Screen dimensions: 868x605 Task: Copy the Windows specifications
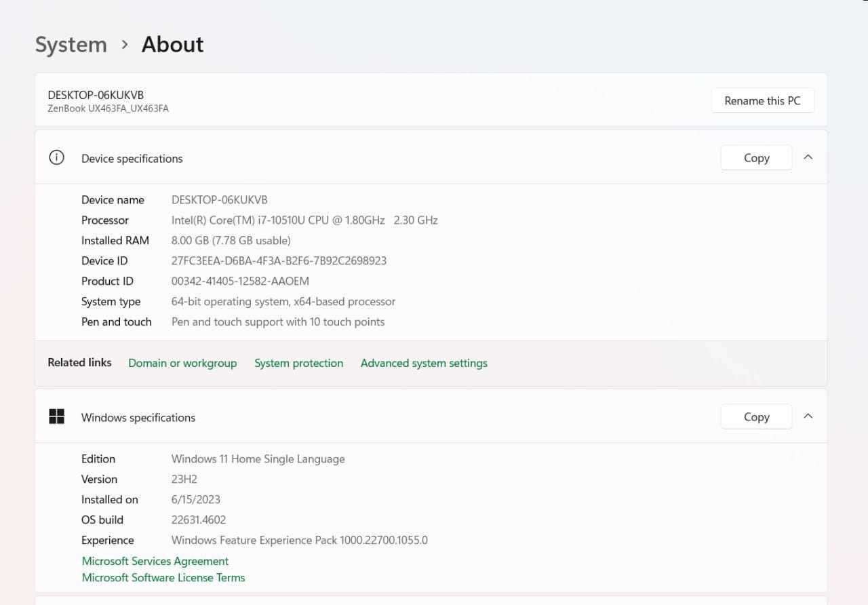756,416
